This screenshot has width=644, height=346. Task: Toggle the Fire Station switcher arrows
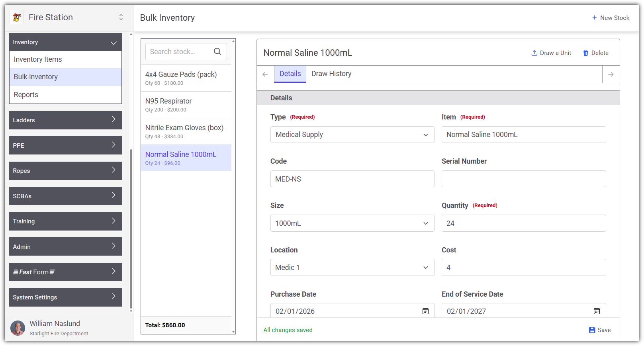click(x=121, y=17)
